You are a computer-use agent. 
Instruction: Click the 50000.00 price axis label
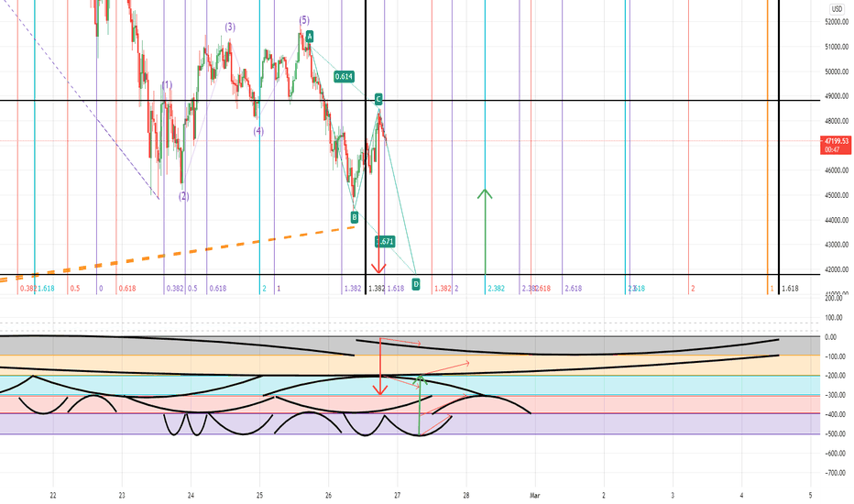[x=837, y=71]
